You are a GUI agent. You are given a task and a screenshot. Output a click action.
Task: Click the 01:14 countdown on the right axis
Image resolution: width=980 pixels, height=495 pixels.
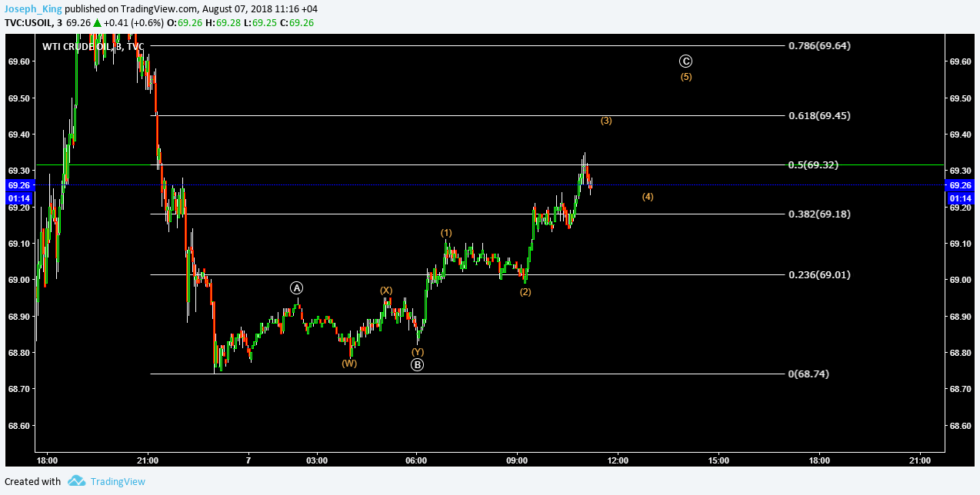[x=962, y=198]
